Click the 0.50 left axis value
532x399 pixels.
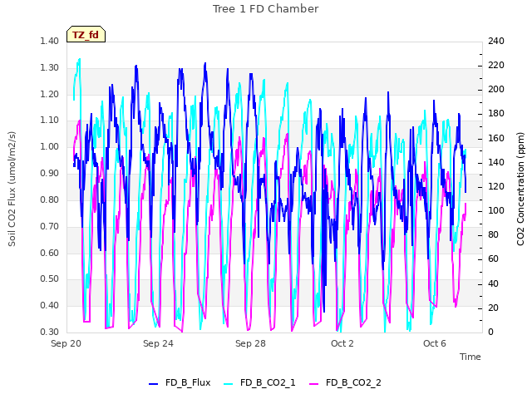[50, 279]
